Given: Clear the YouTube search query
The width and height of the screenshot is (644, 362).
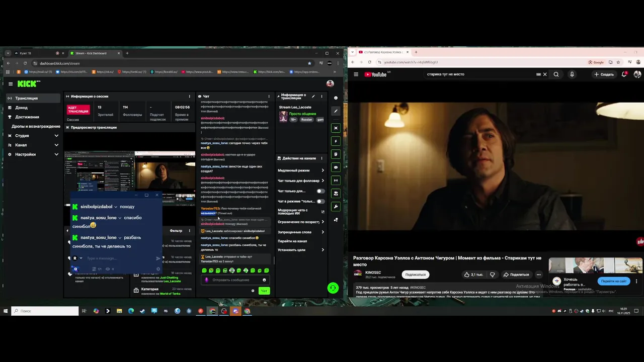Looking at the screenshot, I should 544,74.
